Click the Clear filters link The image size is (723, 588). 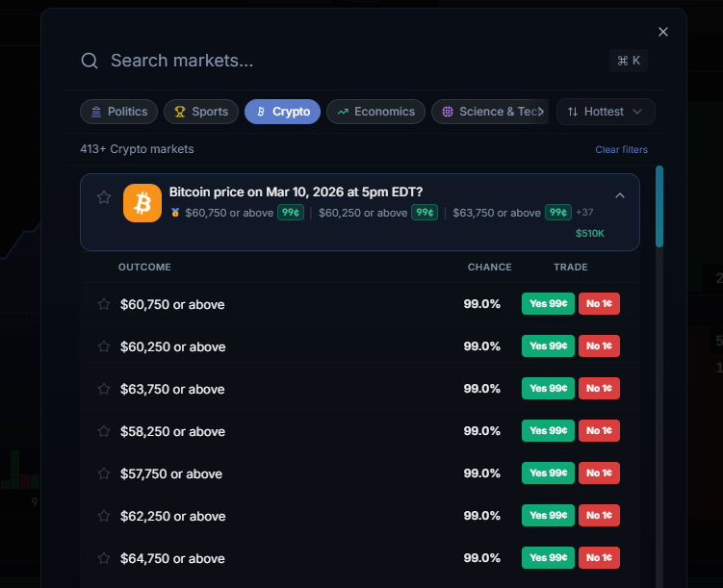point(621,150)
